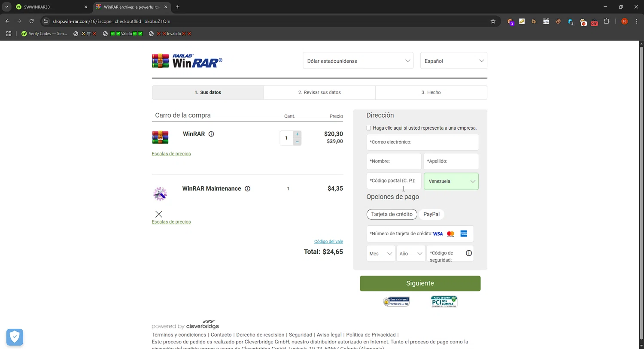Show info for WinRAR Maintenance
This screenshot has width=644, height=349.
point(247,188)
